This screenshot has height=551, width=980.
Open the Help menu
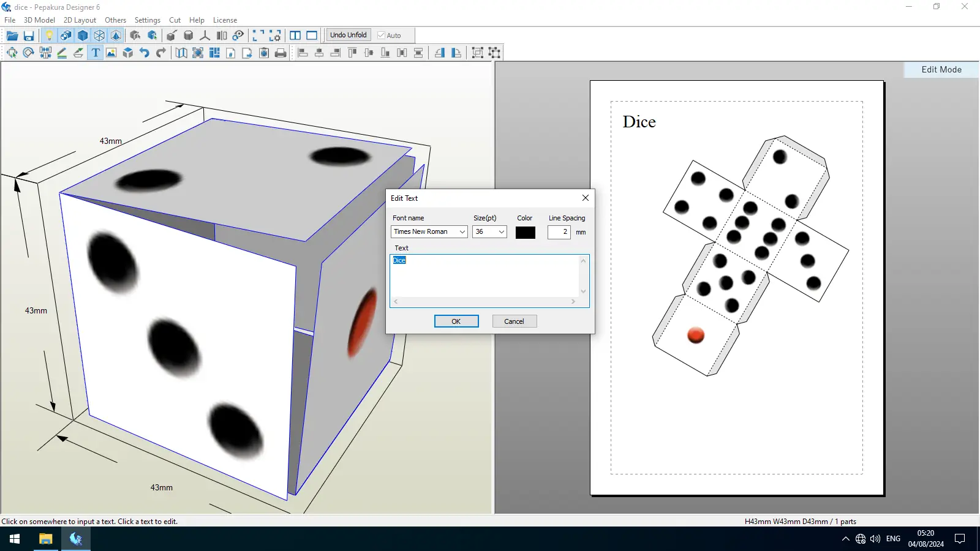(x=197, y=20)
